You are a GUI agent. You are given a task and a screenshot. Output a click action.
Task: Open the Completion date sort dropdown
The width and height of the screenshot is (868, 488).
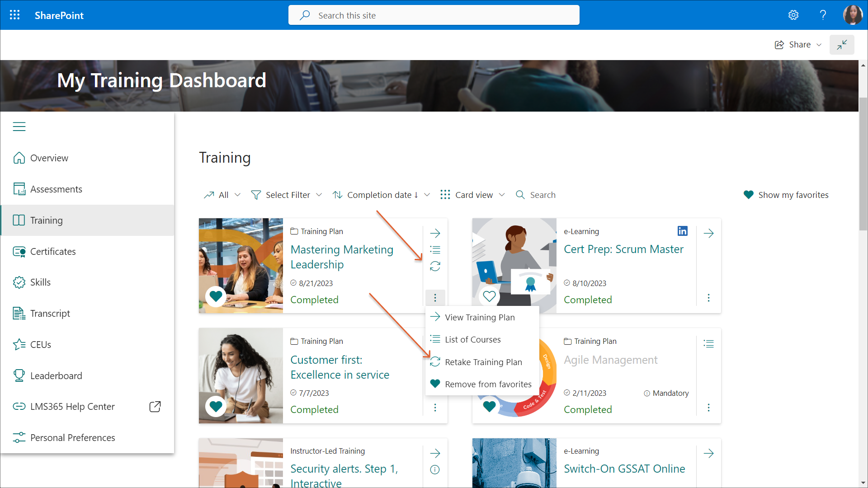[x=381, y=195]
